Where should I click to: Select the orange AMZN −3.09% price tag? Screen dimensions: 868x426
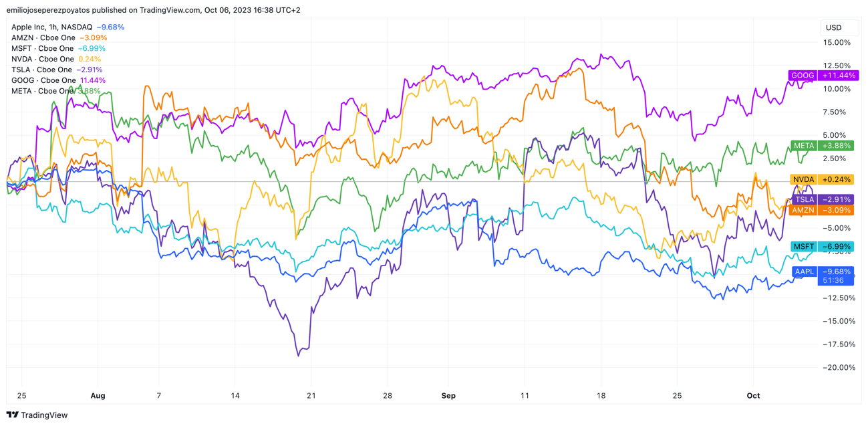(x=821, y=210)
